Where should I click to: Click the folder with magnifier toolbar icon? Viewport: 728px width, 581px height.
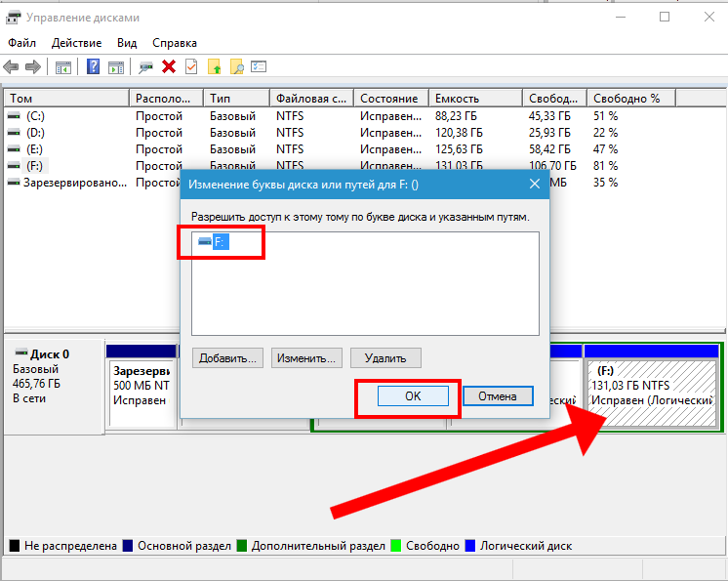point(236,67)
